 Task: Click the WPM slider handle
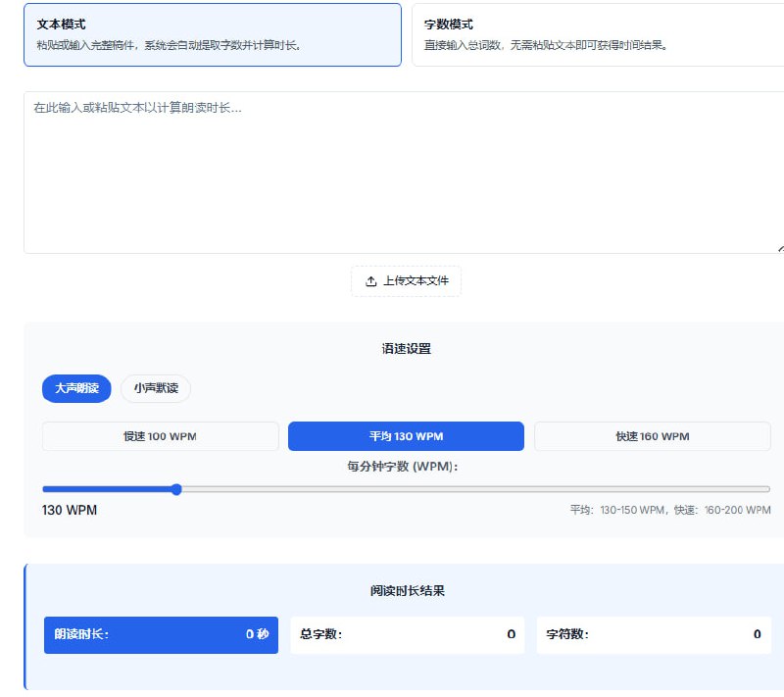176,488
